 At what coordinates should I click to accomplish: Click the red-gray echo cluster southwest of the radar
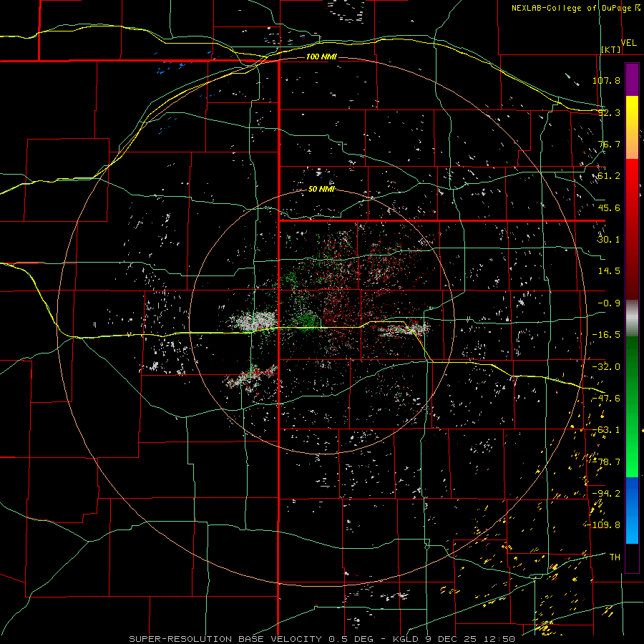click(250, 377)
